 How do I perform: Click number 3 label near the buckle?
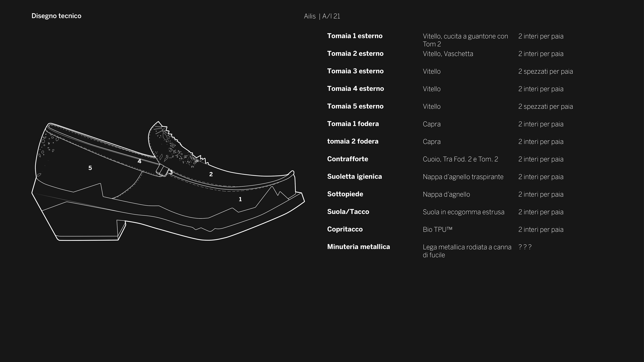coord(171,172)
